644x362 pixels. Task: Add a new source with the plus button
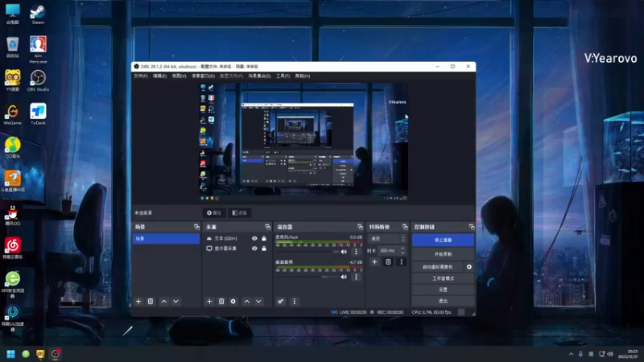click(x=209, y=301)
